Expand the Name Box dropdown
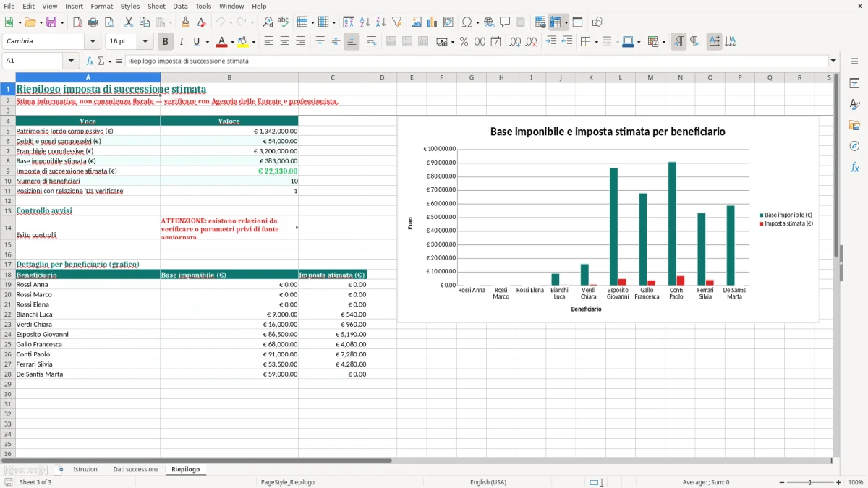868x488 pixels. 72,61
